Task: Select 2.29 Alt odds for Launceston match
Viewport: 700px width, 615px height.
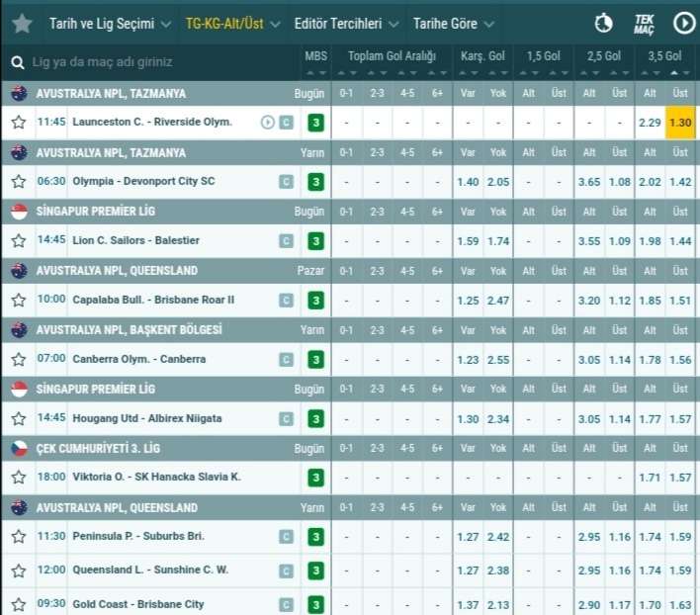Action: (x=650, y=123)
